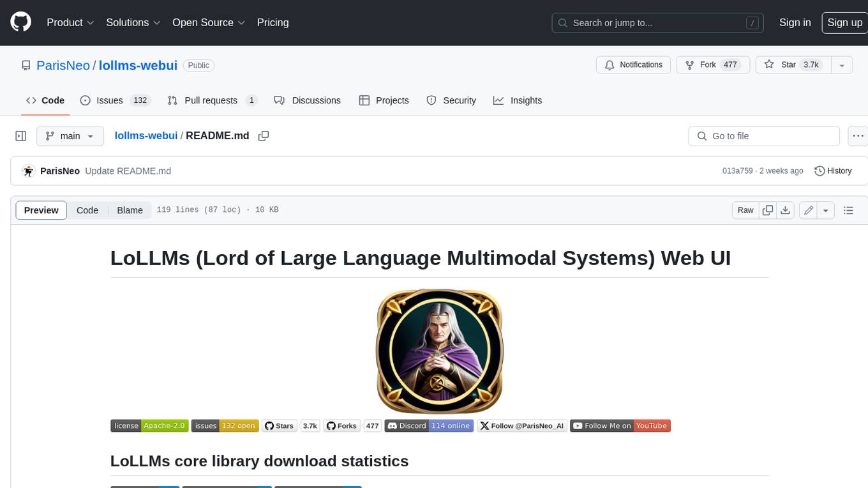Viewport: 868px width, 488px height.
Task: Click the 132 open issues badge
Action: 225,426
